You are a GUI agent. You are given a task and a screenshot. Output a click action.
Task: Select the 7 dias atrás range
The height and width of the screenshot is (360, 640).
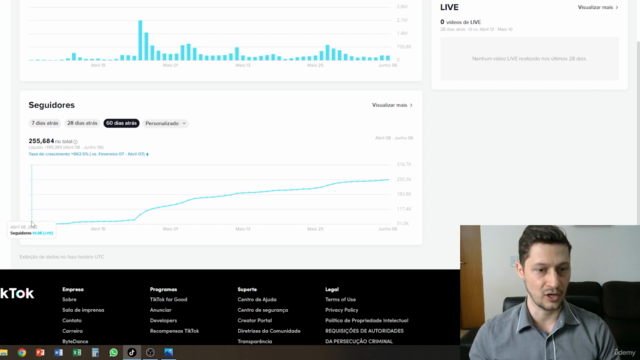coord(45,123)
